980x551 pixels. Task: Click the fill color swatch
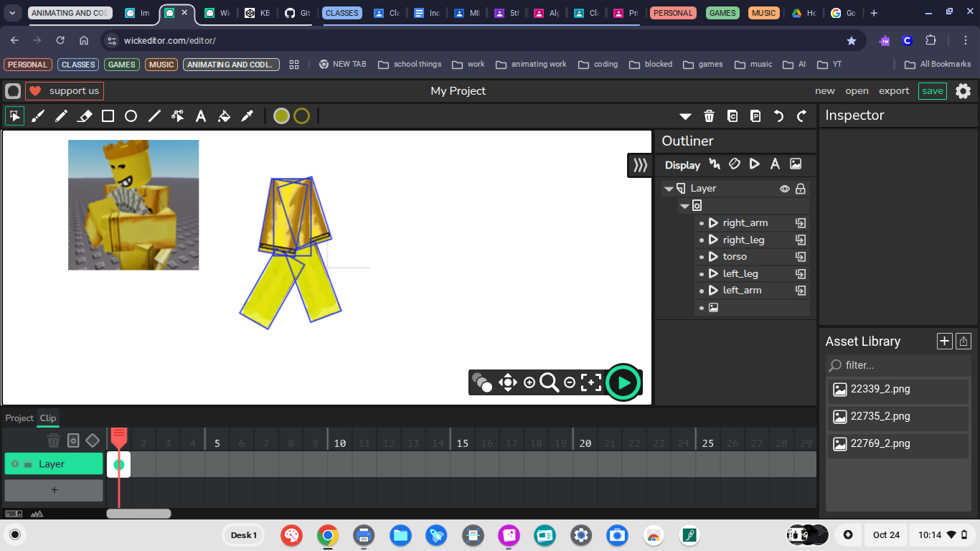tap(281, 116)
